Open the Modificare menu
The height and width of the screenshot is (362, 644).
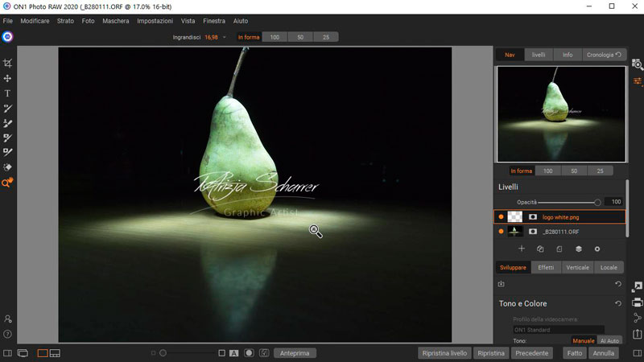35,21
